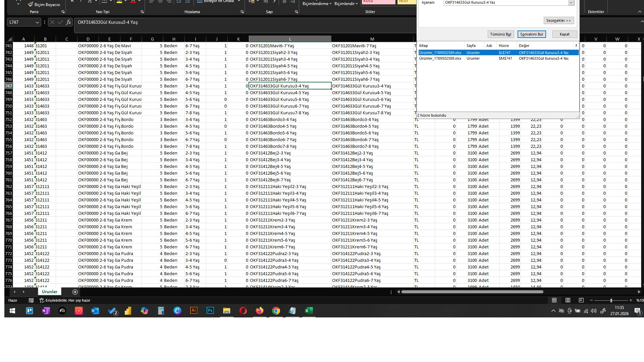Select column M header

tap(372, 39)
